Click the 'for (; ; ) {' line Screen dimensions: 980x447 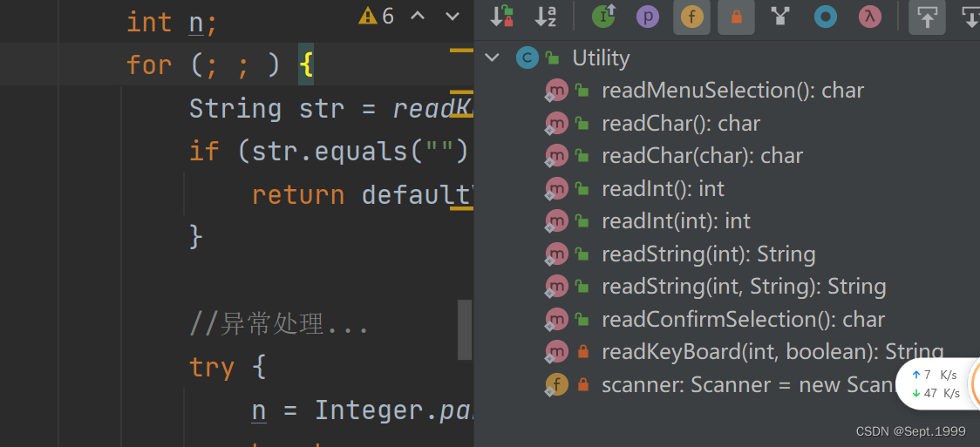[220, 64]
